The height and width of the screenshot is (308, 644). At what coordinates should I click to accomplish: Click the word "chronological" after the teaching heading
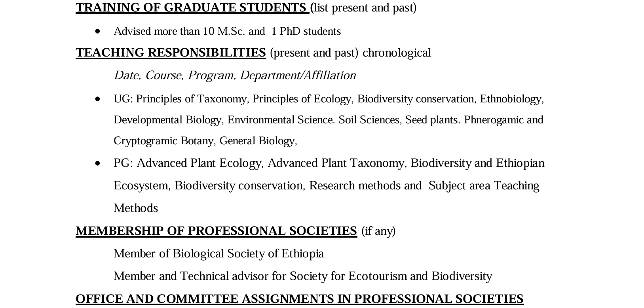pos(397,53)
